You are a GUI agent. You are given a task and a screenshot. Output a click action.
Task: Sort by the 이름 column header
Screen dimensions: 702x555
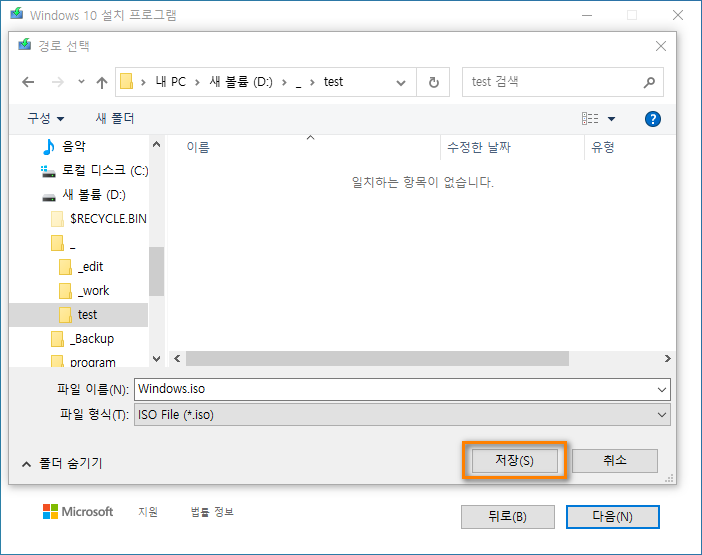click(198, 147)
